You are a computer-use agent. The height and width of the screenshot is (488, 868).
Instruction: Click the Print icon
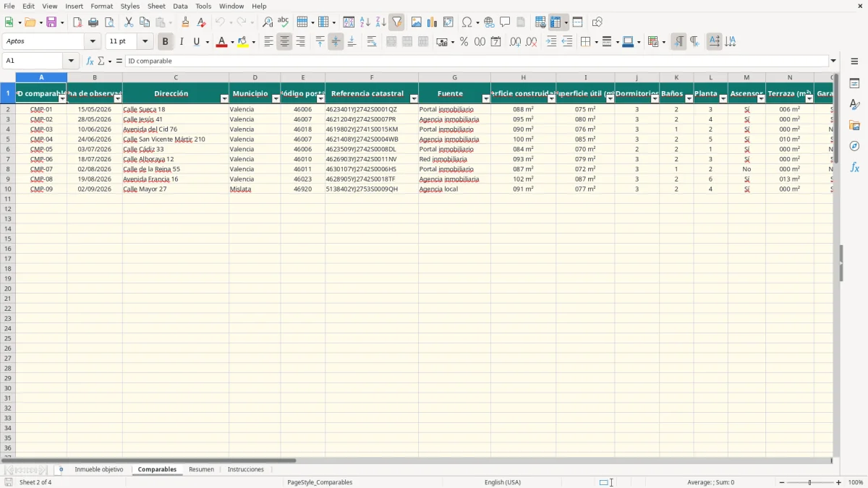[x=93, y=22]
